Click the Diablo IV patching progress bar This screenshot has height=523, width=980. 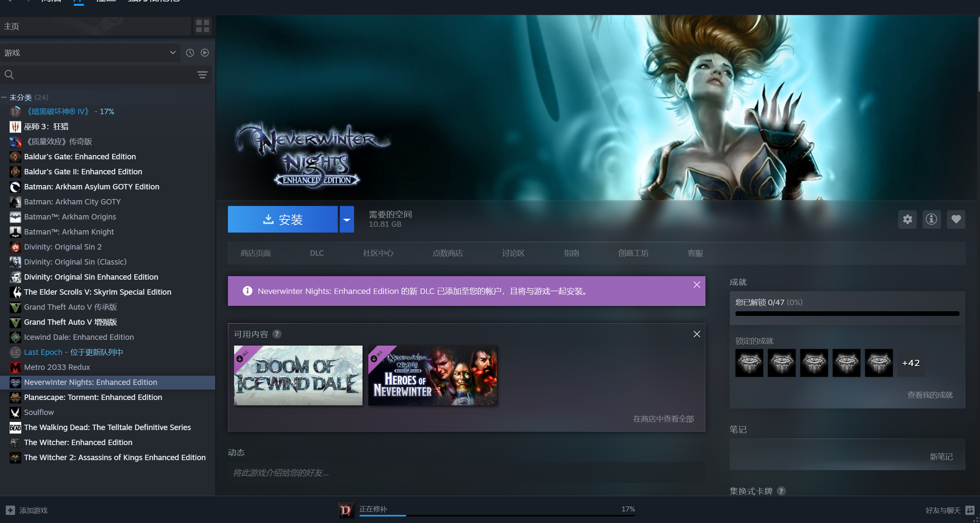pyautogui.click(x=497, y=515)
